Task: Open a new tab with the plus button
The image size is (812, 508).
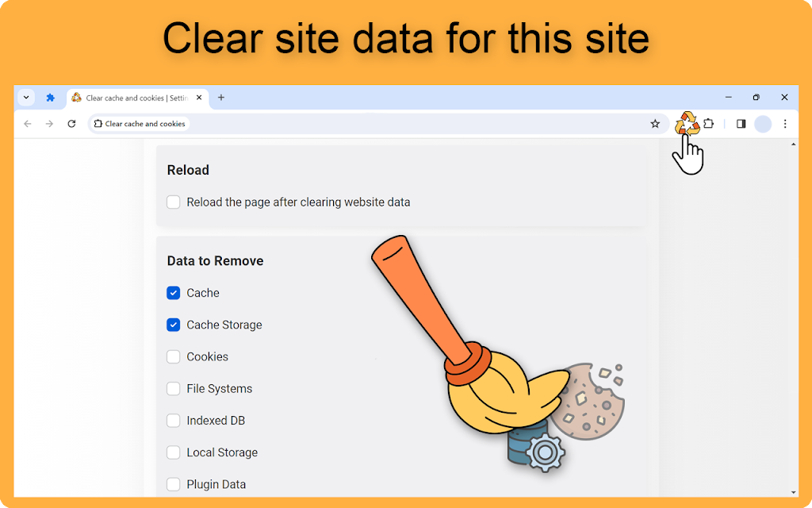Action: click(x=221, y=98)
